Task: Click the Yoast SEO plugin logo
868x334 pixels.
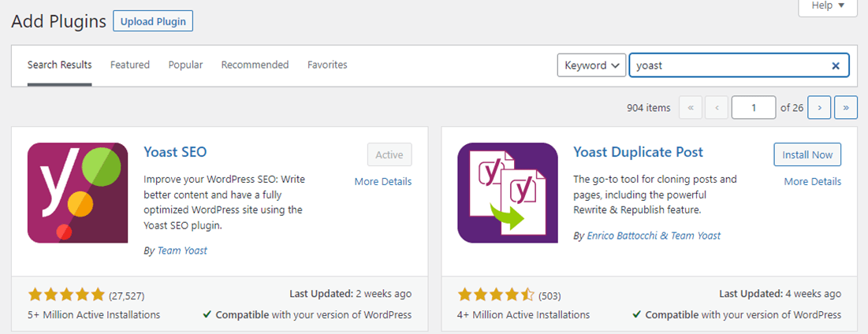Action: (77, 192)
